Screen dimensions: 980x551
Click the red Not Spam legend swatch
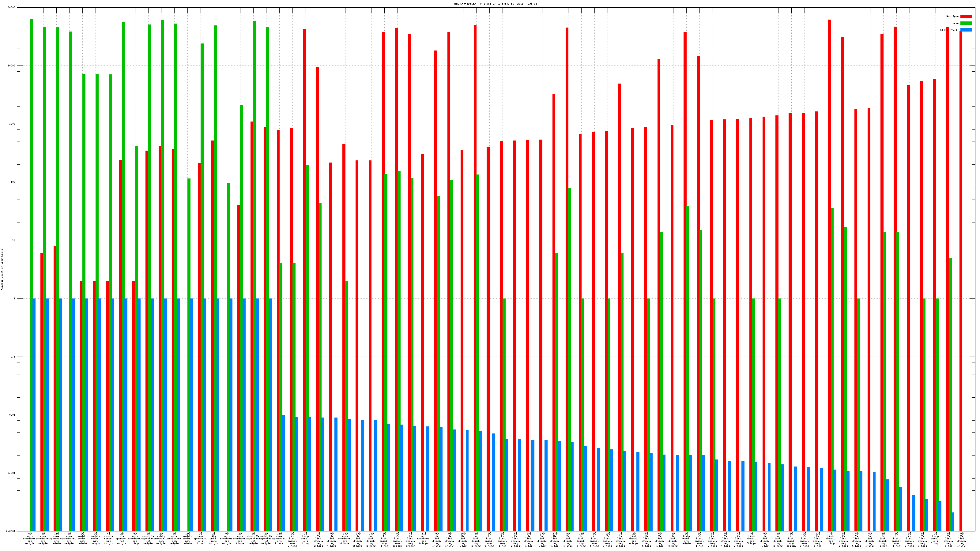(x=966, y=16)
